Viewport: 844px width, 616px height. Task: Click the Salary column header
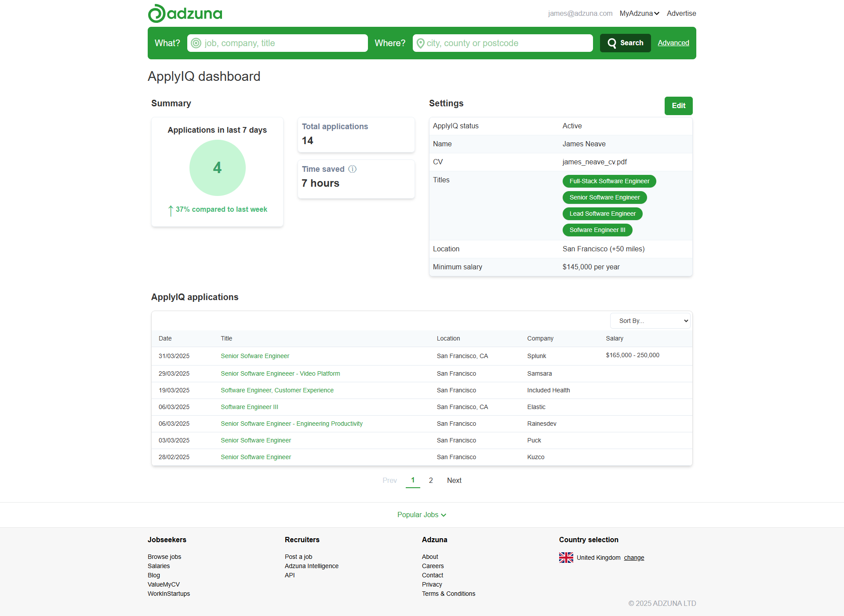[615, 338]
